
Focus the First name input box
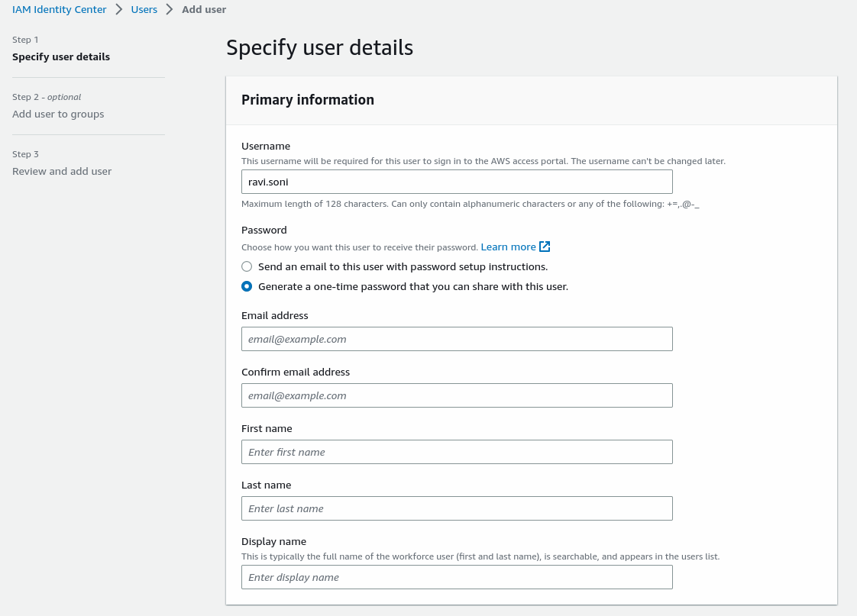point(457,452)
